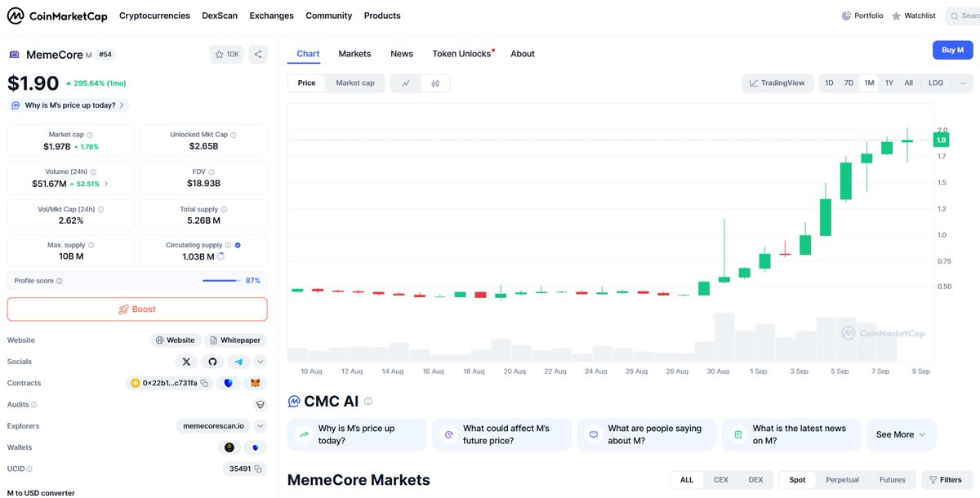Viewport: 980px width, 498px height.
Task: Toggle LOG scale on chart
Action: coord(936,82)
